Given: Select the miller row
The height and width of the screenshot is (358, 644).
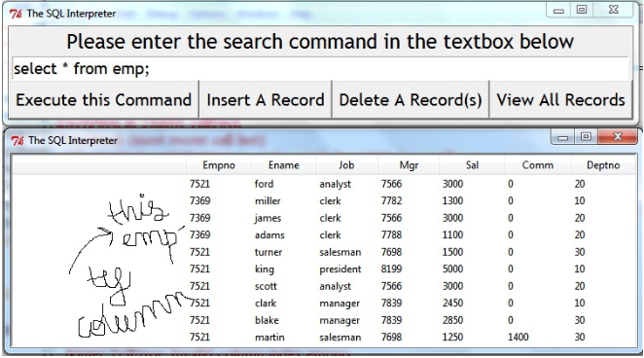Looking at the screenshot, I should pos(324,200).
